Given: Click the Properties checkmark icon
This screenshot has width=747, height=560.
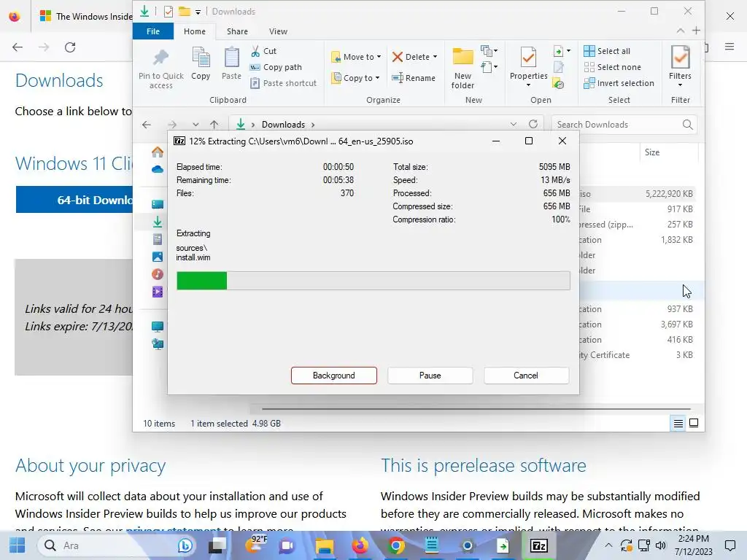Looking at the screenshot, I should pyautogui.click(x=528, y=58).
